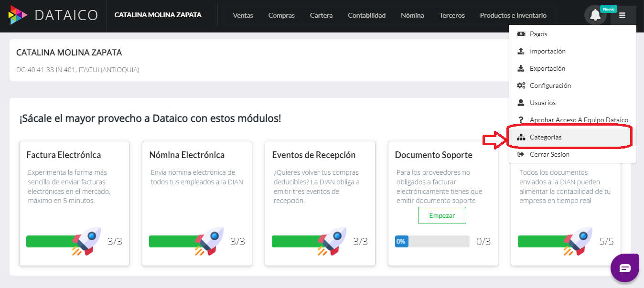This screenshot has height=288, width=644.
Task: Open the Eventos de Recepción card title
Action: pos(314,155)
